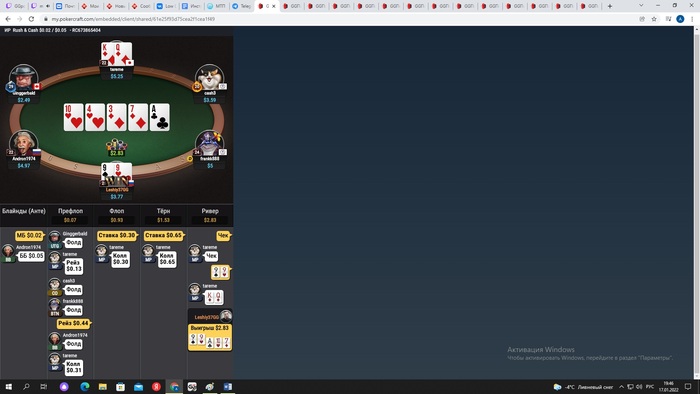The height and width of the screenshot is (394, 700).
Task: Click the Ставка $0.30 bubble on flop
Action: [x=117, y=235]
